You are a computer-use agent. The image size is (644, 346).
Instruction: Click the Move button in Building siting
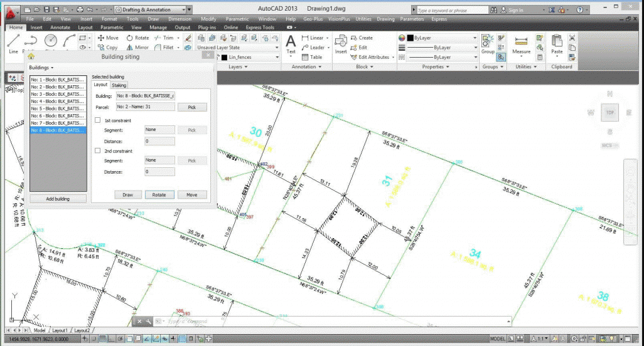coord(192,195)
